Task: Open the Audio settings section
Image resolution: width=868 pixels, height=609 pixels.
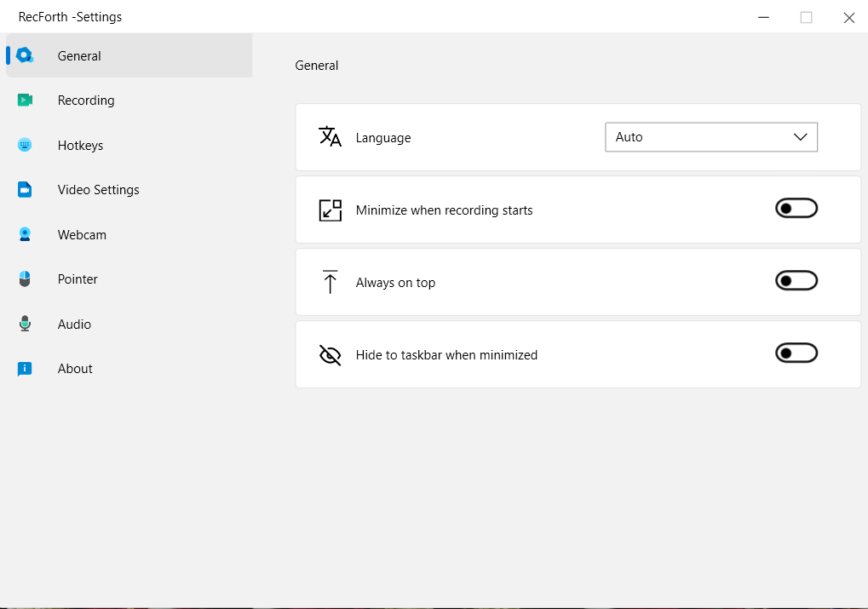Action: pos(129,324)
